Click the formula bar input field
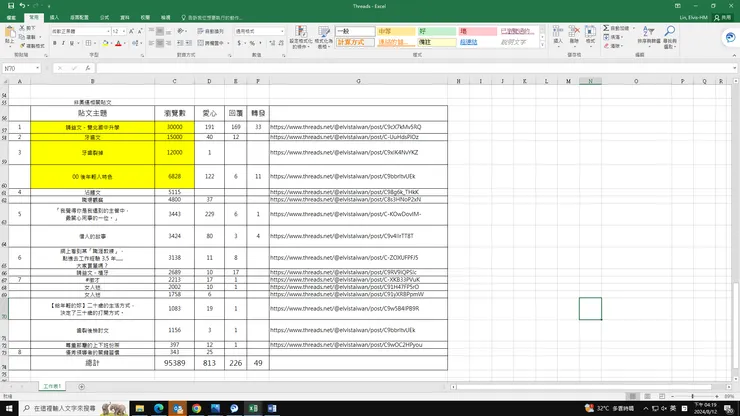This screenshot has width=740, height=416. (413, 68)
